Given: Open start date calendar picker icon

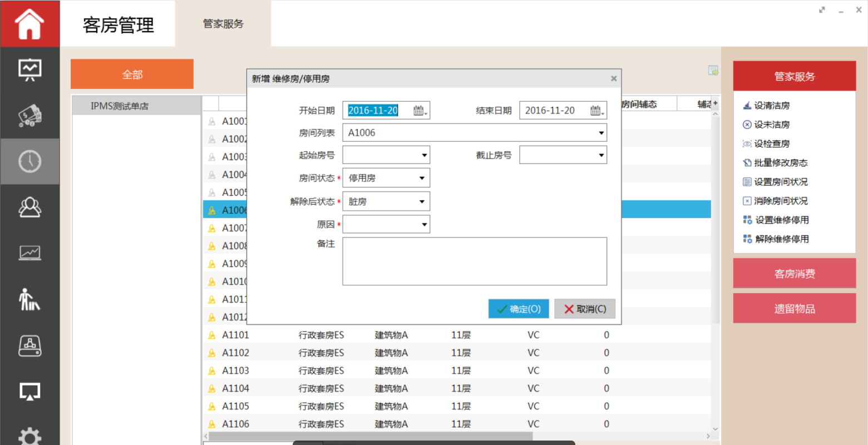Looking at the screenshot, I should tap(420, 111).
